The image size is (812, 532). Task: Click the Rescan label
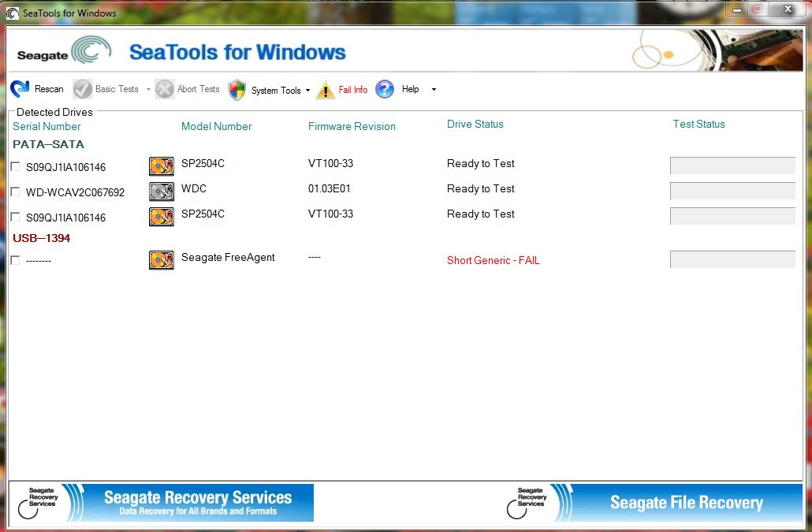49,89
